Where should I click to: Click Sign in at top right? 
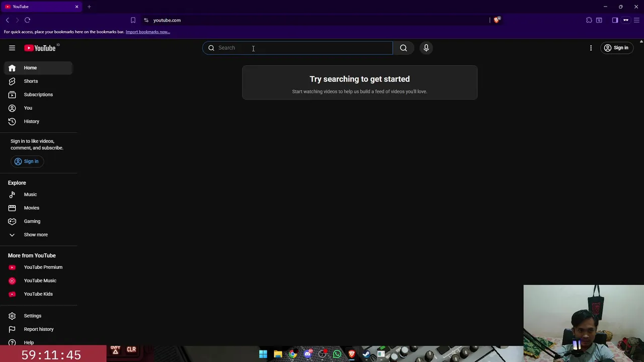tap(616, 48)
